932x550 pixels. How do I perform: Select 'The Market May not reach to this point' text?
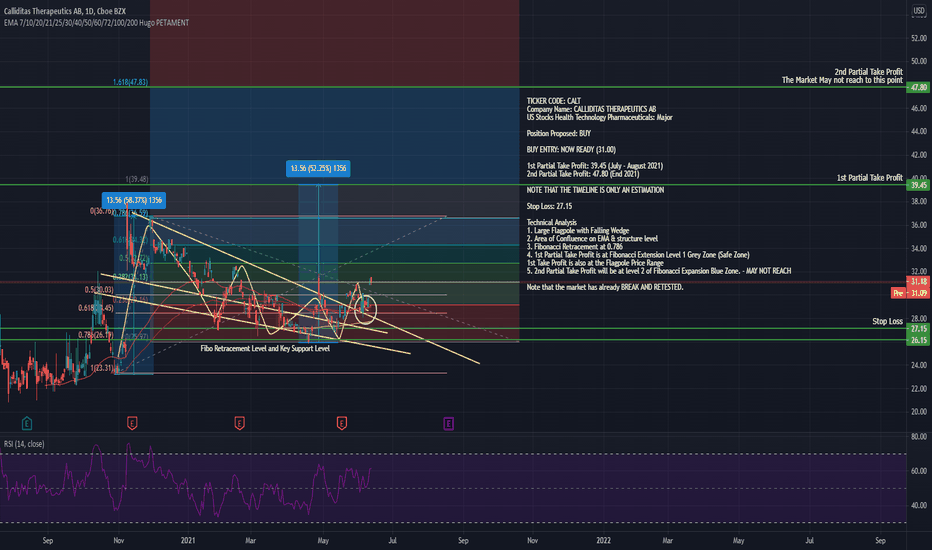point(842,80)
